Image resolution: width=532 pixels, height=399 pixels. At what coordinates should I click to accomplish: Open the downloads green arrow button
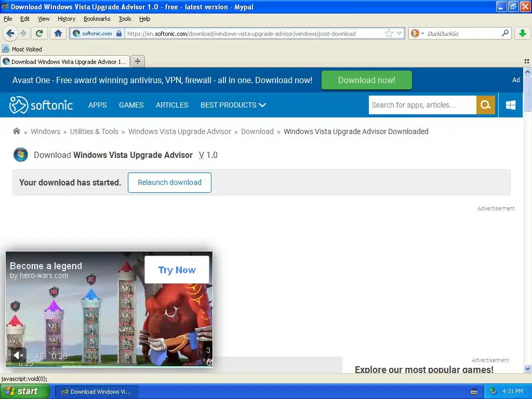pyautogui.click(x=523, y=33)
